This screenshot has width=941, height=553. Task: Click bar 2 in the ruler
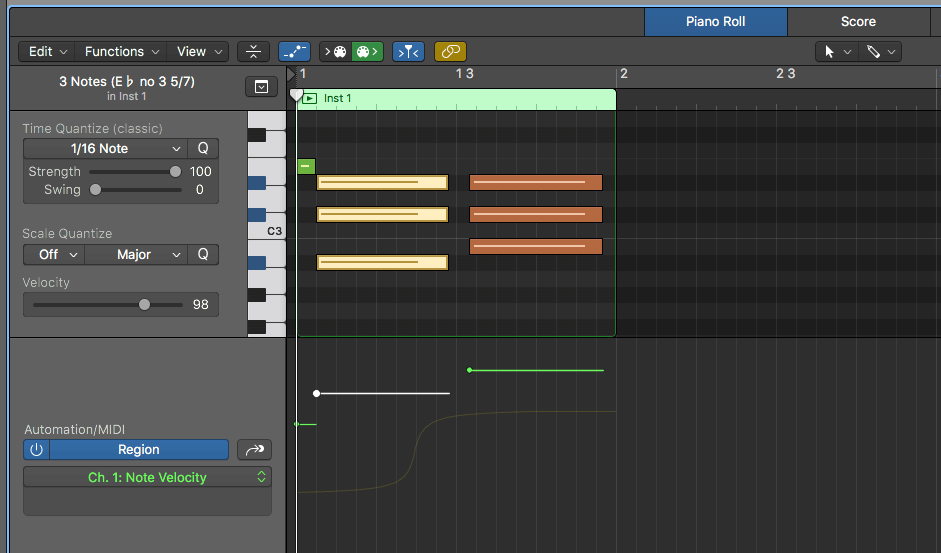(x=624, y=74)
